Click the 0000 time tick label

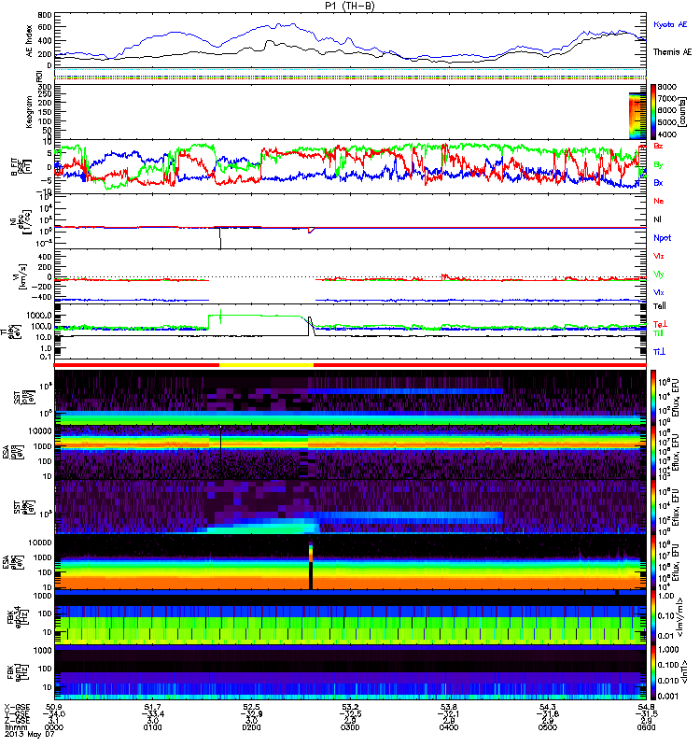tap(54, 727)
